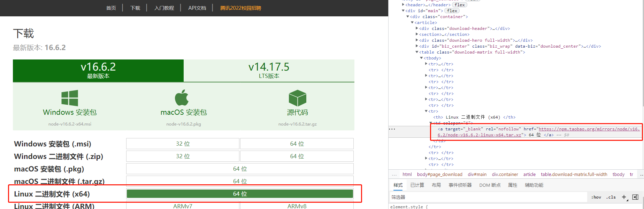Viewport: 644px width, 209px height.
Task: Expand the div id="biz_center" node
Action: click(417, 46)
